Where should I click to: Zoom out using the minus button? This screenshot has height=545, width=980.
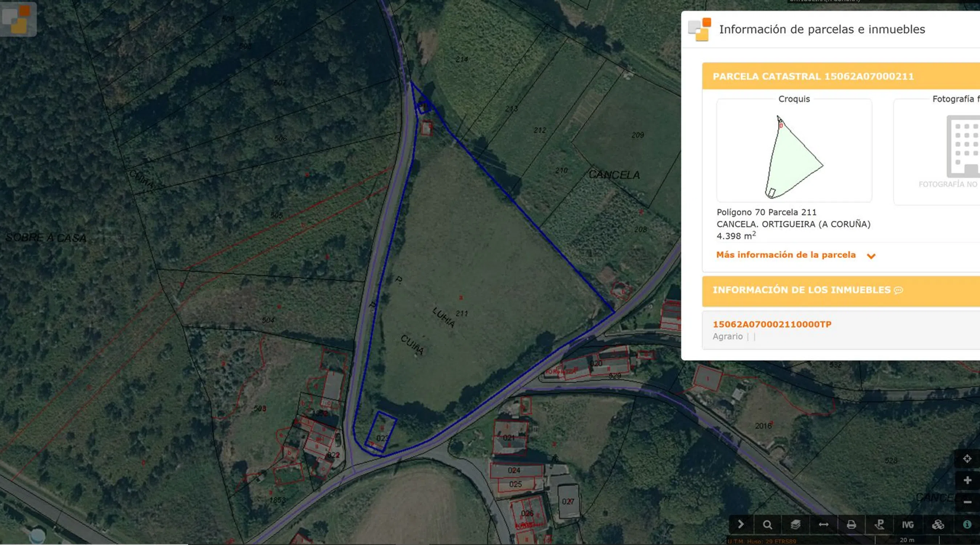coord(967,502)
